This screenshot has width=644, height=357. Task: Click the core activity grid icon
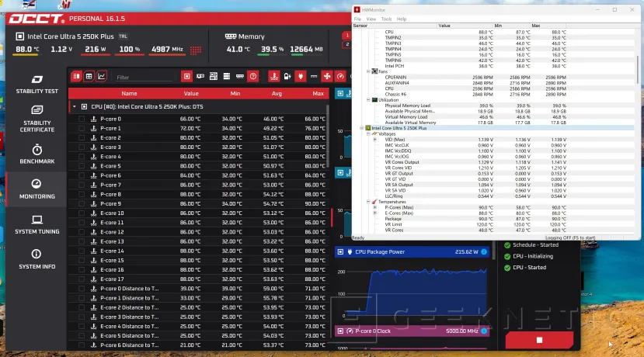point(196,50)
